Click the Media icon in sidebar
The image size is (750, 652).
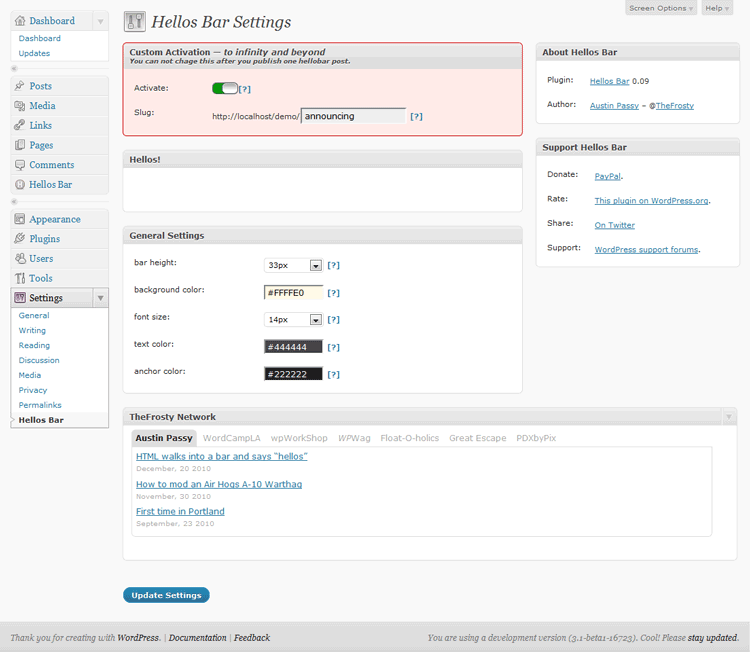click(19, 105)
